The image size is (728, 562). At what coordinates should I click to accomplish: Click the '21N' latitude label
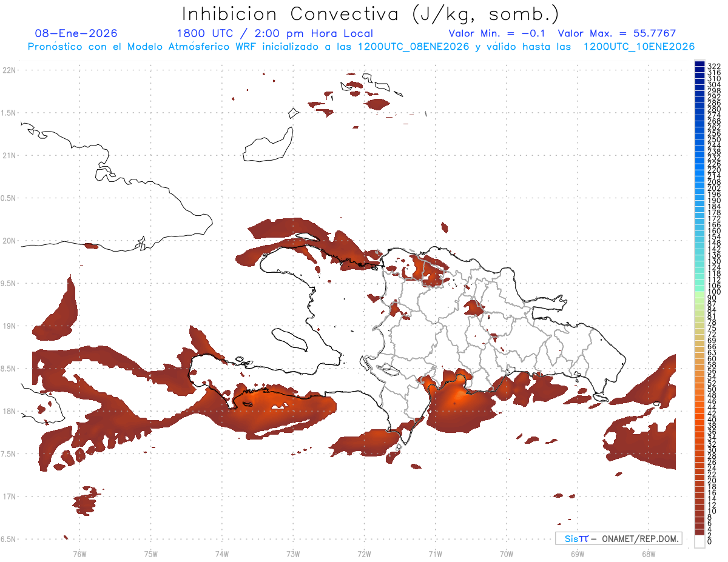pos(9,155)
